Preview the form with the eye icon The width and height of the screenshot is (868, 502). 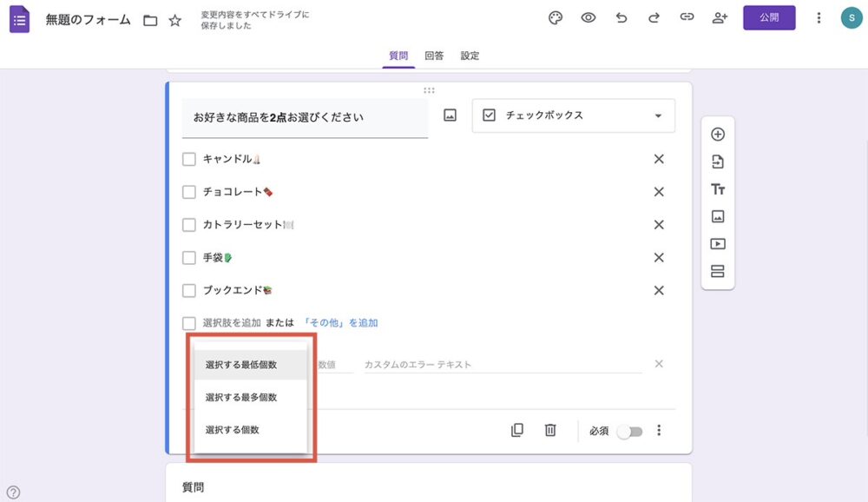pyautogui.click(x=589, y=17)
